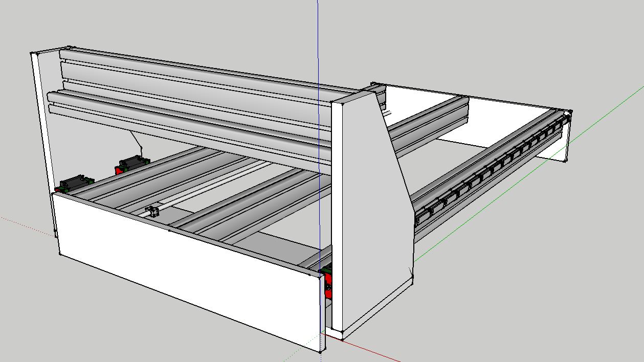Click the top corner vertex of left upright
The height and width of the screenshot is (362, 644).
pyautogui.click(x=34, y=53)
